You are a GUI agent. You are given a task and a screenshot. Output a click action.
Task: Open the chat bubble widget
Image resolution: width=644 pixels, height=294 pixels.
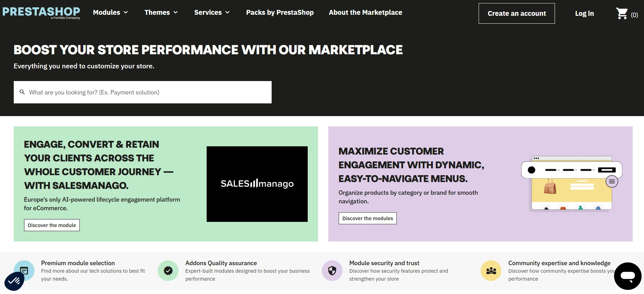(628, 275)
